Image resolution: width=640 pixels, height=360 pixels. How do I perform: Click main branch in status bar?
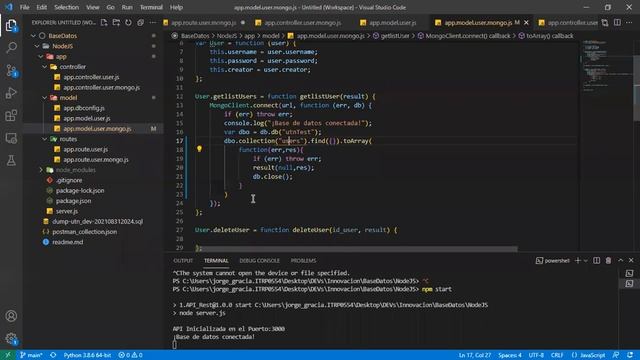pos(31,355)
